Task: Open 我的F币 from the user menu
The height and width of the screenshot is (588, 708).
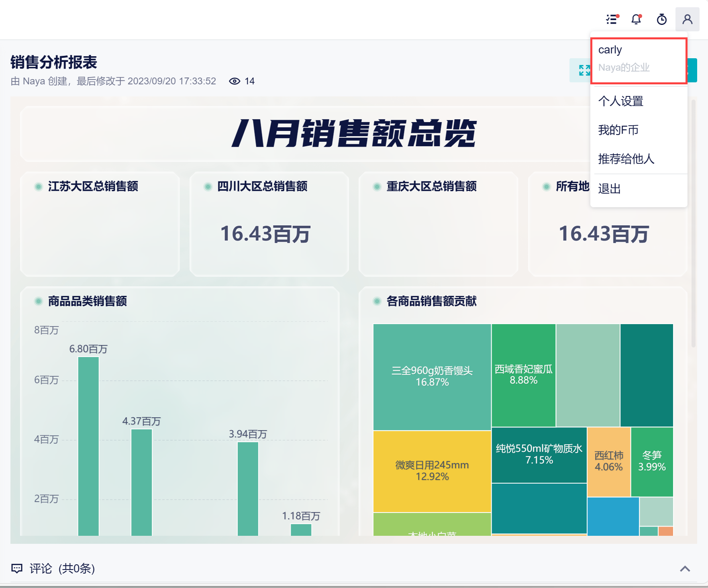Action: (618, 130)
